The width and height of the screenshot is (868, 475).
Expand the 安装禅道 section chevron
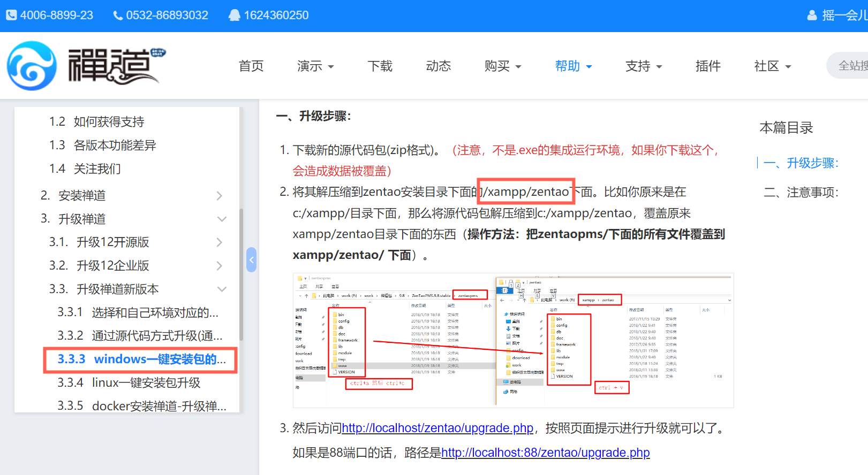pos(219,196)
